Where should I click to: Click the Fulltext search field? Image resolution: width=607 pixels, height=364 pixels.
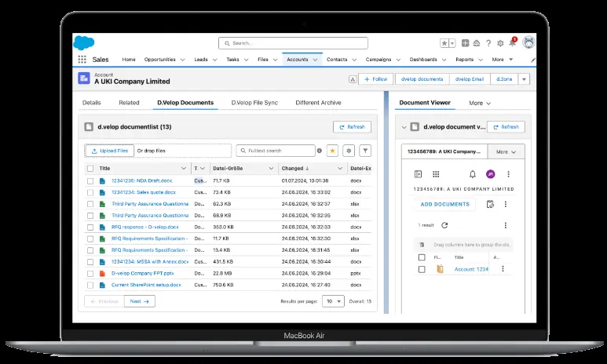tap(276, 151)
